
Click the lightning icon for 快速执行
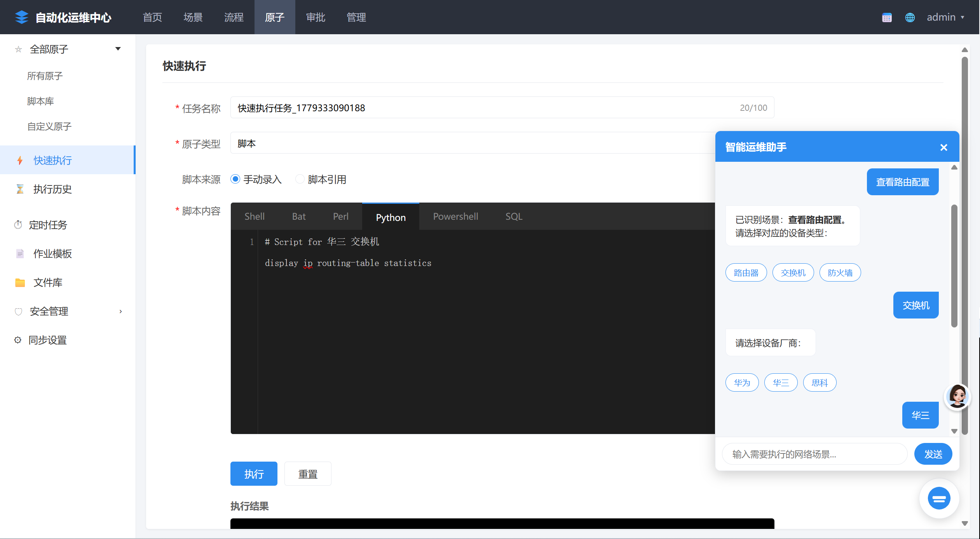coord(20,160)
